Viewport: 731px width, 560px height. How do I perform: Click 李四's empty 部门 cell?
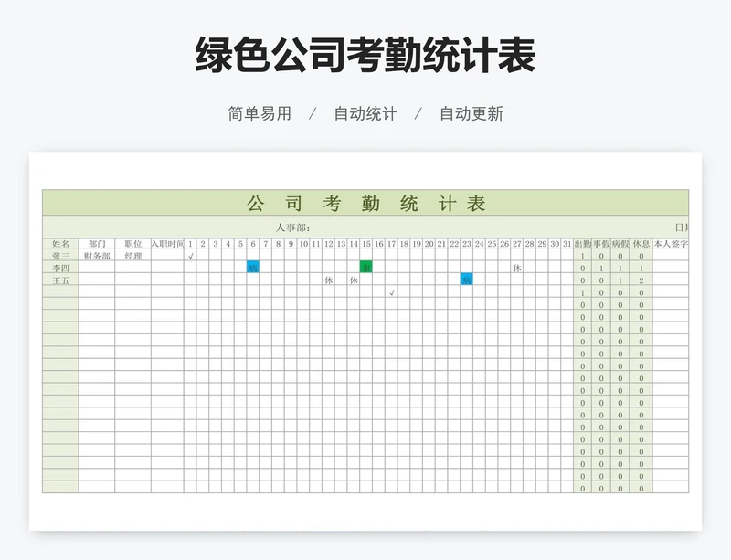[97, 268]
